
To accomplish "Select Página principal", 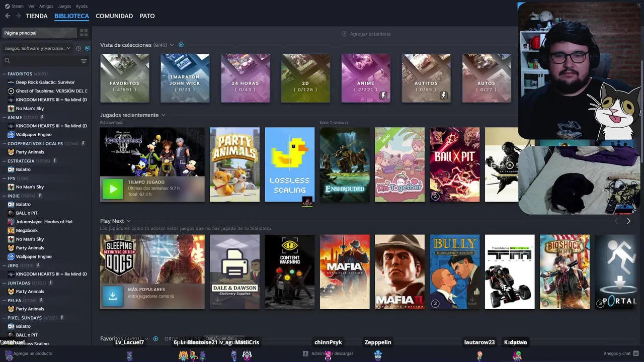I will pyautogui.click(x=39, y=33).
